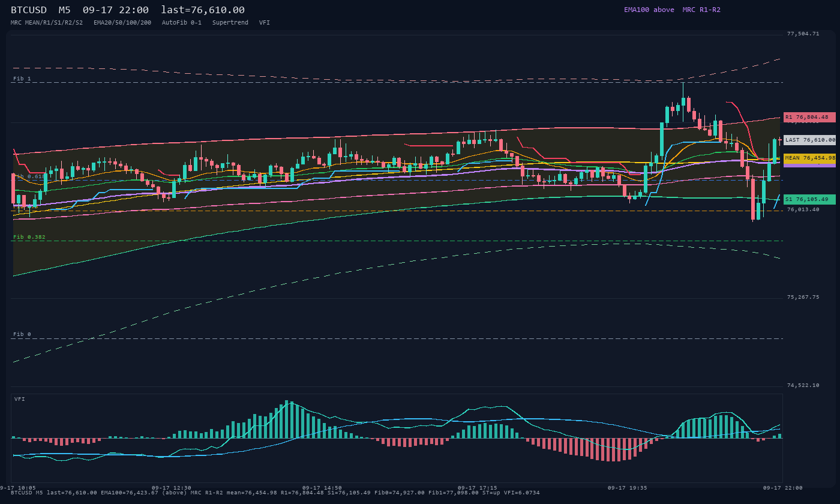Click the yellow MEAN 76,454.98 price tag
840x504 pixels.
[809, 158]
